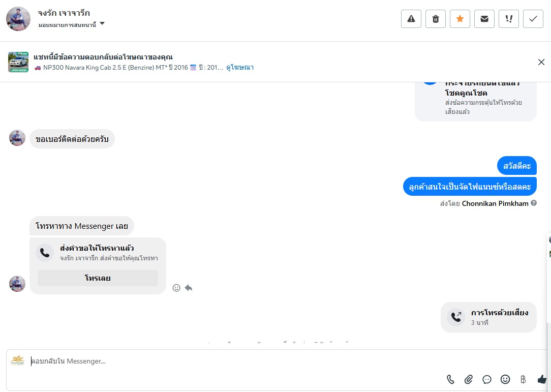551x392 pixels.
Task: React to the call request with emoji
Action: point(176,288)
